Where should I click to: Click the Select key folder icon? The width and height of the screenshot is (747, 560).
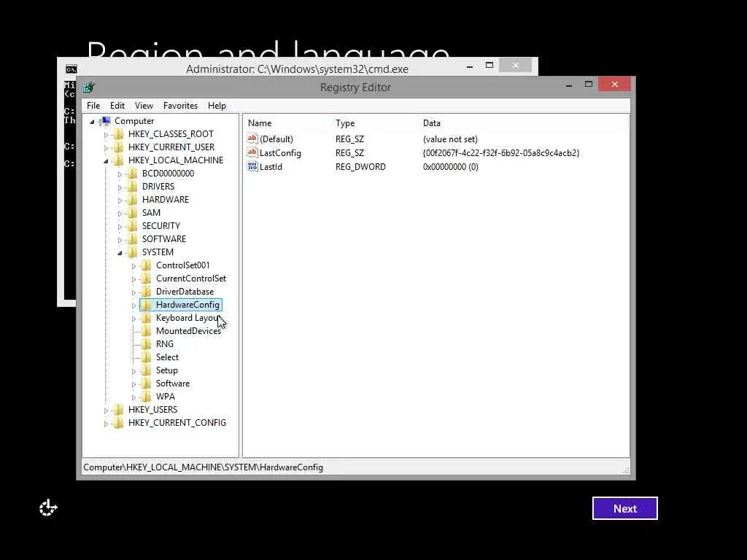146,357
